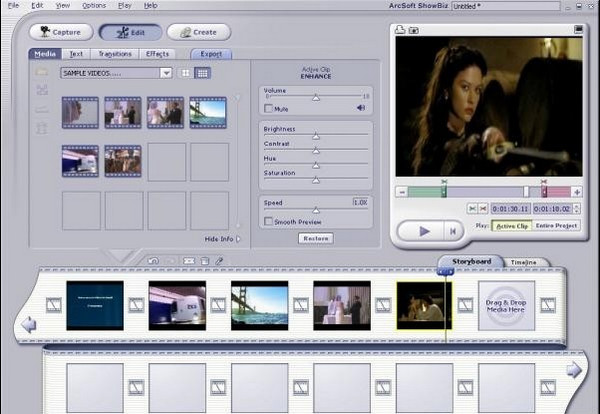Click the Saturation slider handle
Image resolution: width=600 pixels, height=414 pixels.
click(316, 180)
